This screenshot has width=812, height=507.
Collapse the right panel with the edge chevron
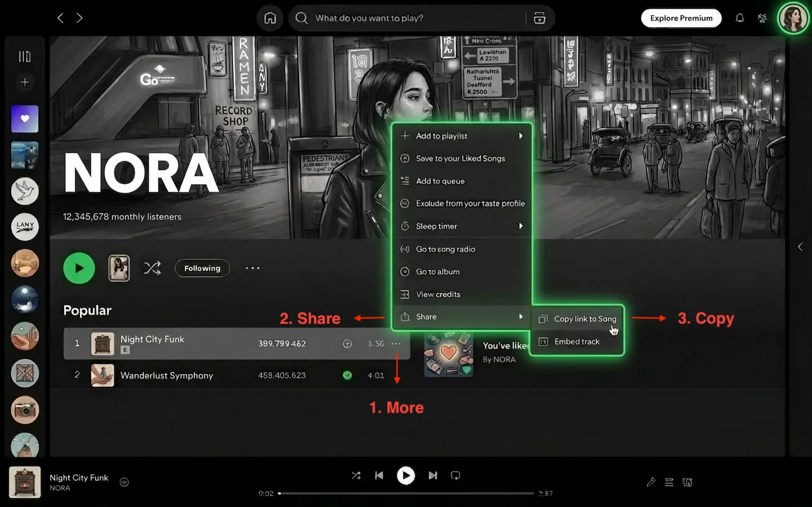coord(801,246)
